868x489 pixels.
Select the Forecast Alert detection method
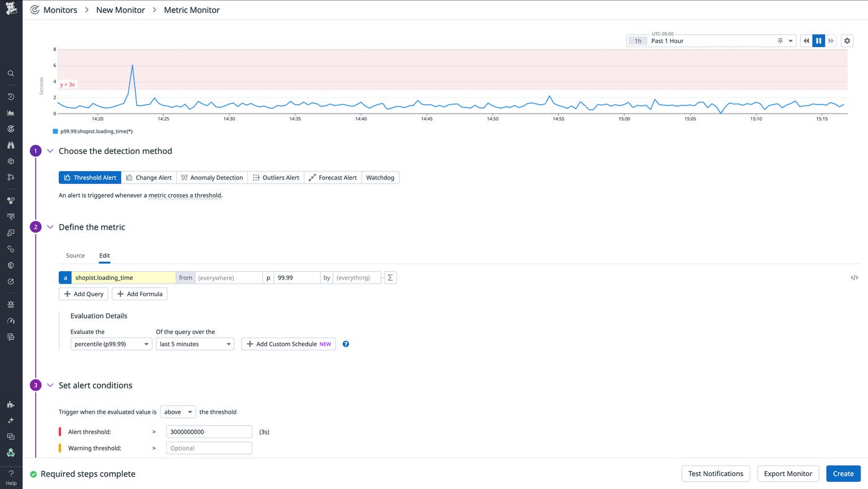[x=333, y=177]
